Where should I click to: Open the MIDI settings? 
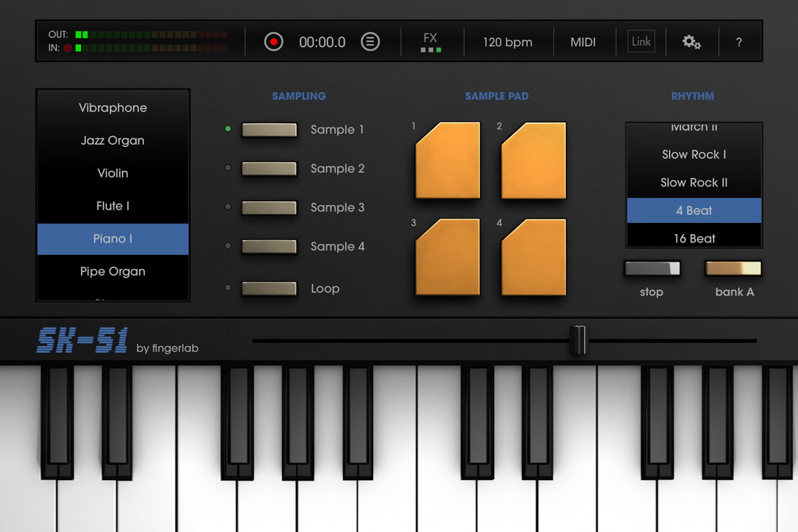(x=583, y=42)
